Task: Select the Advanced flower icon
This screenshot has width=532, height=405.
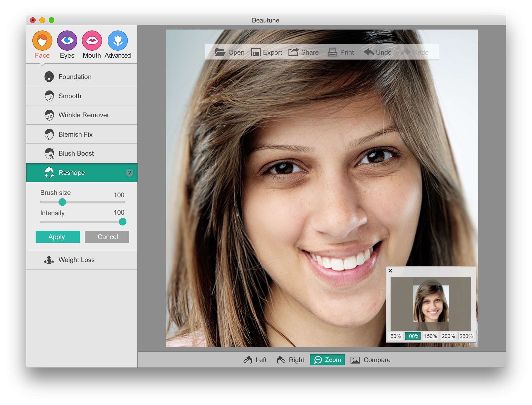Action: pos(118,41)
